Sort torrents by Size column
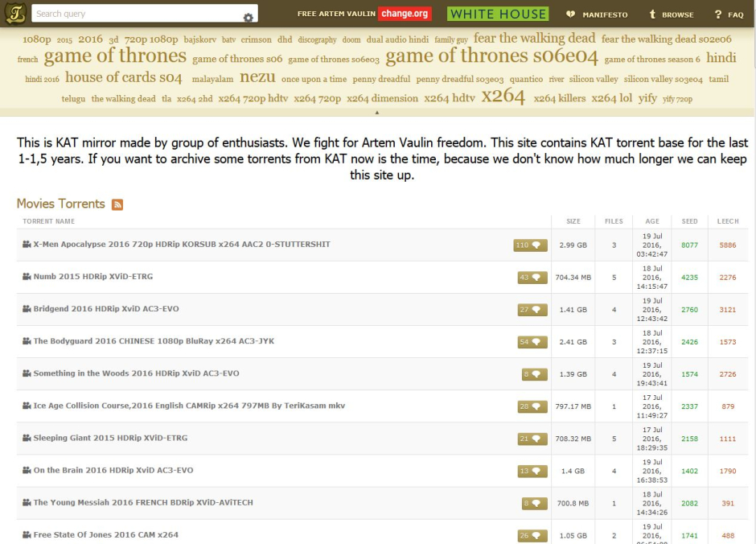 [573, 221]
